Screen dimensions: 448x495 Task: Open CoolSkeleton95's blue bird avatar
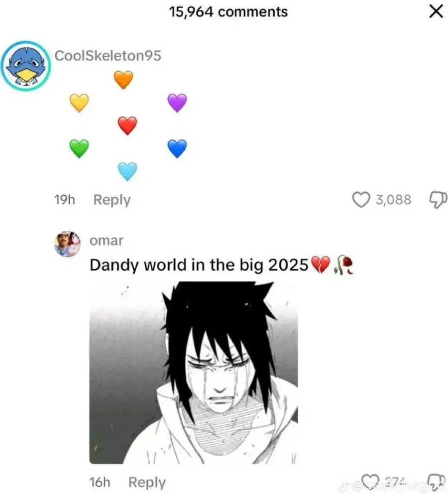(25, 66)
